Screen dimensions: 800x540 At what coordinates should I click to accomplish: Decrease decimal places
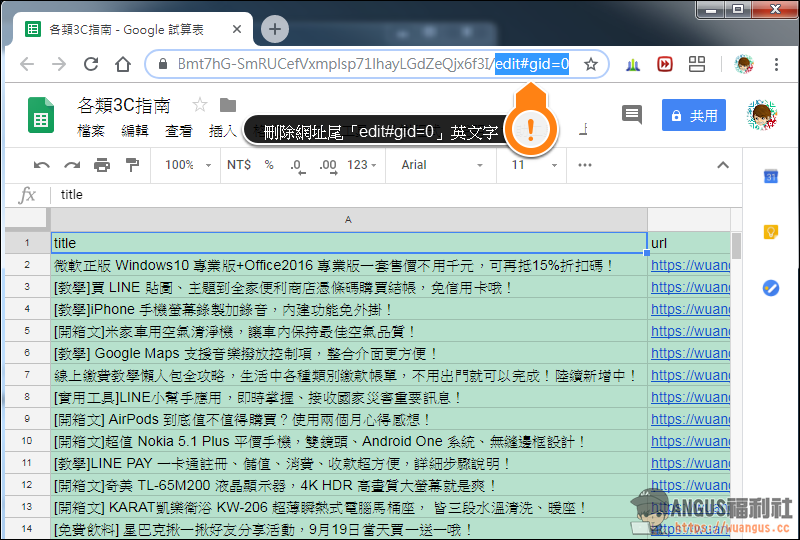(297, 166)
